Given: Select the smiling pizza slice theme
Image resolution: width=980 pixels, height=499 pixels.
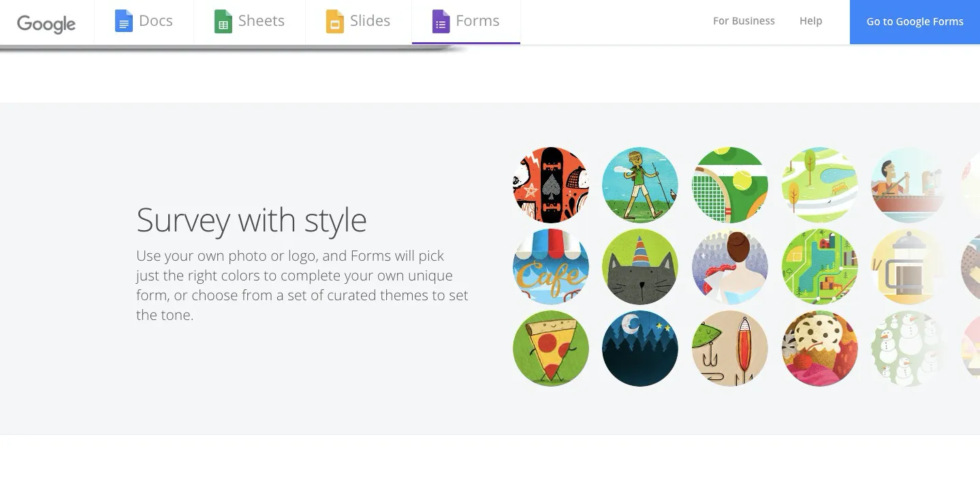Looking at the screenshot, I should [x=550, y=349].
